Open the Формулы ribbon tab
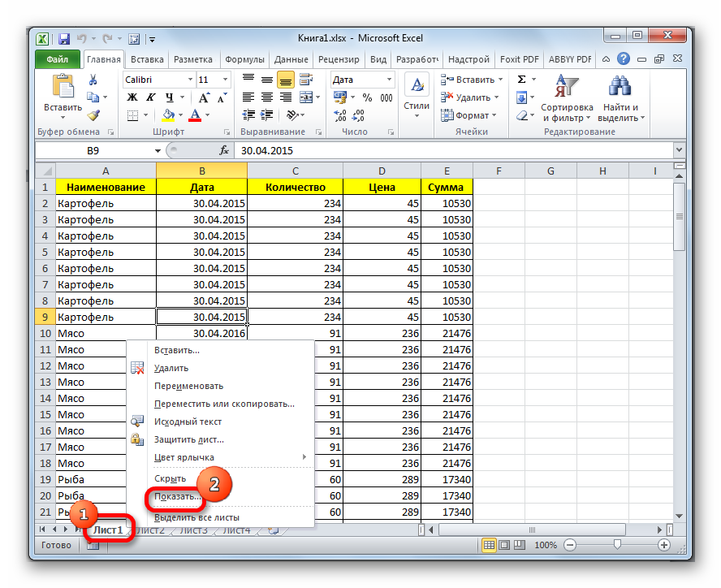Viewport: 721px width, 588px height. 244,59
